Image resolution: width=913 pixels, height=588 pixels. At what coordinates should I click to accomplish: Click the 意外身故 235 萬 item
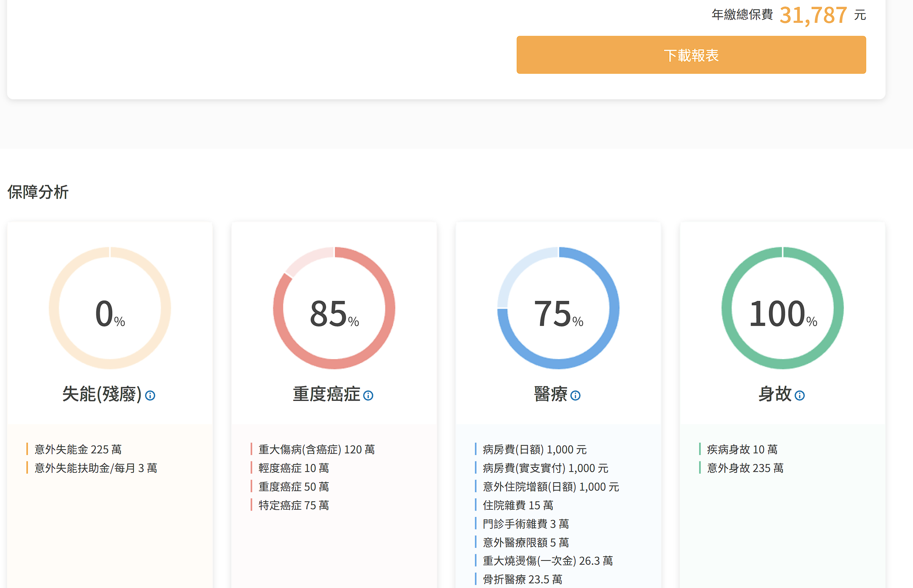point(745,468)
